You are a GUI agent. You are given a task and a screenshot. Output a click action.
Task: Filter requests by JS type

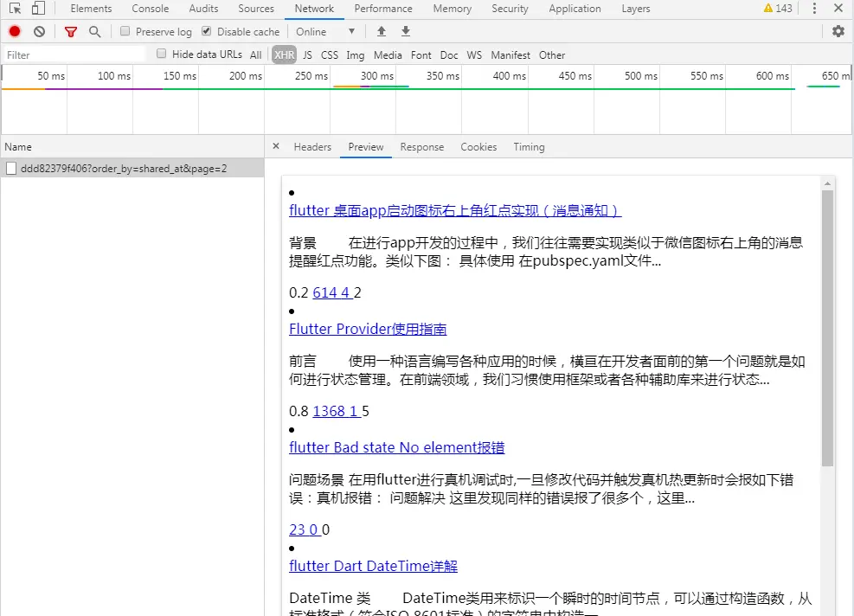pos(308,55)
